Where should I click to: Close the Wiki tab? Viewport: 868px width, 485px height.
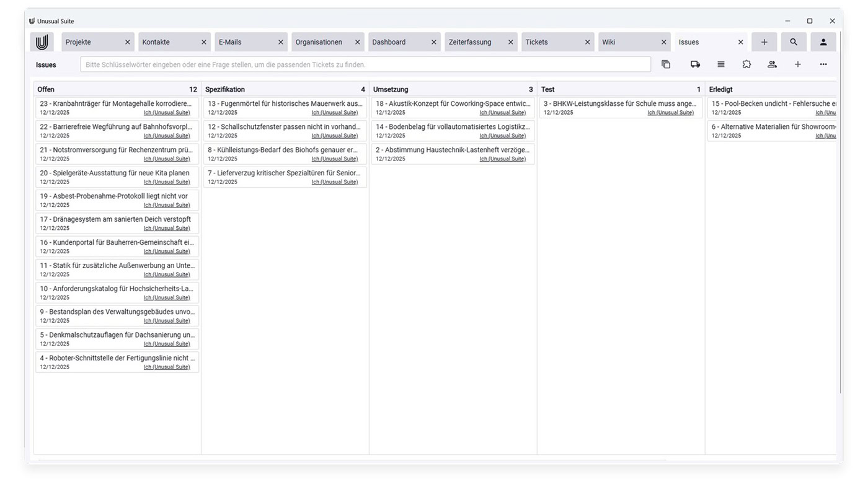pos(664,42)
